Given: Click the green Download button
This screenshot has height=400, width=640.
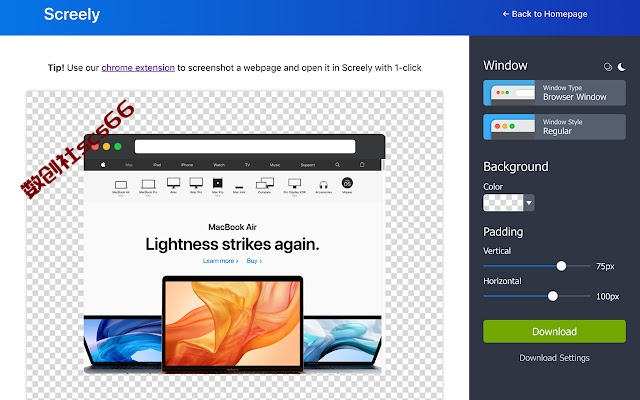Looking at the screenshot, I should tap(554, 331).
